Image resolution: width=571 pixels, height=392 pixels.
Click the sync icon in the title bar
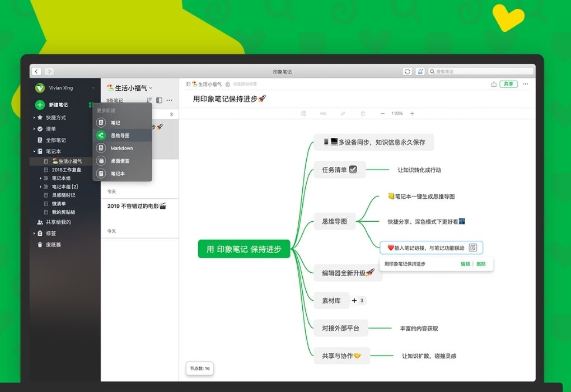(x=408, y=72)
